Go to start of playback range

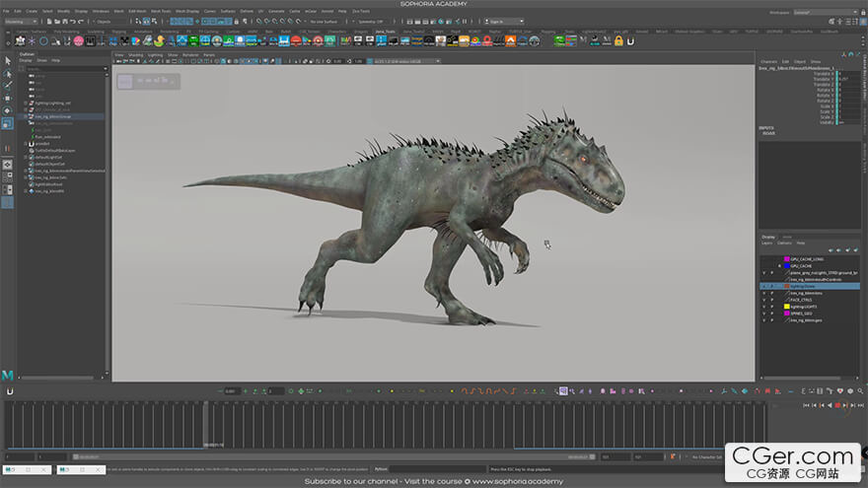(x=806, y=405)
